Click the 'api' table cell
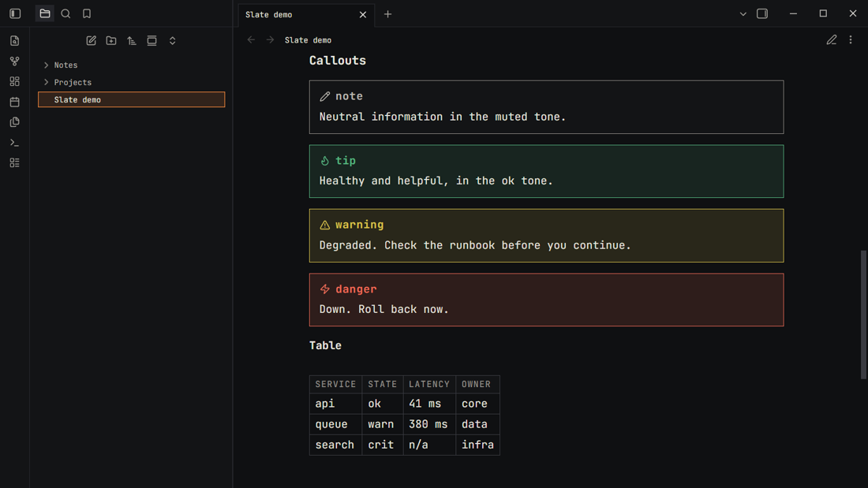The image size is (868, 488). click(x=335, y=404)
